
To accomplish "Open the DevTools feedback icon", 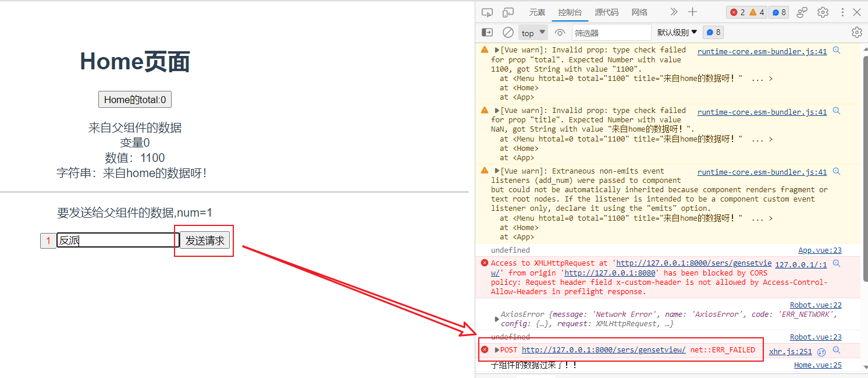I will (802, 12).
